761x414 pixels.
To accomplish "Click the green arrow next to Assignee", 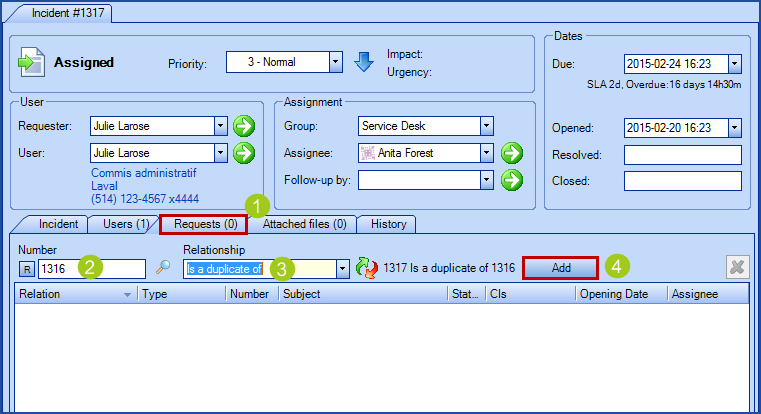I will click(512, 153).
